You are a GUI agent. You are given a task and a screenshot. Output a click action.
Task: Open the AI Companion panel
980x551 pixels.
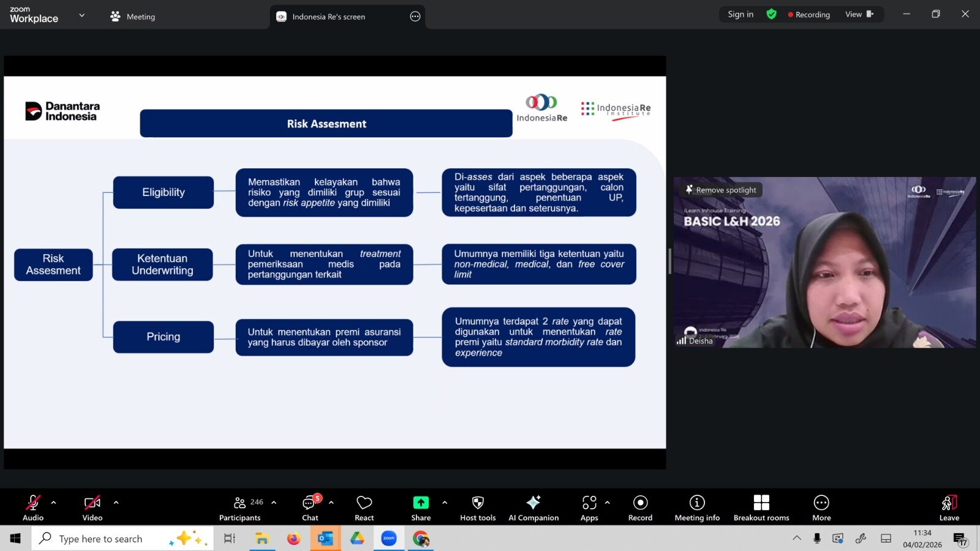(533, 508)
